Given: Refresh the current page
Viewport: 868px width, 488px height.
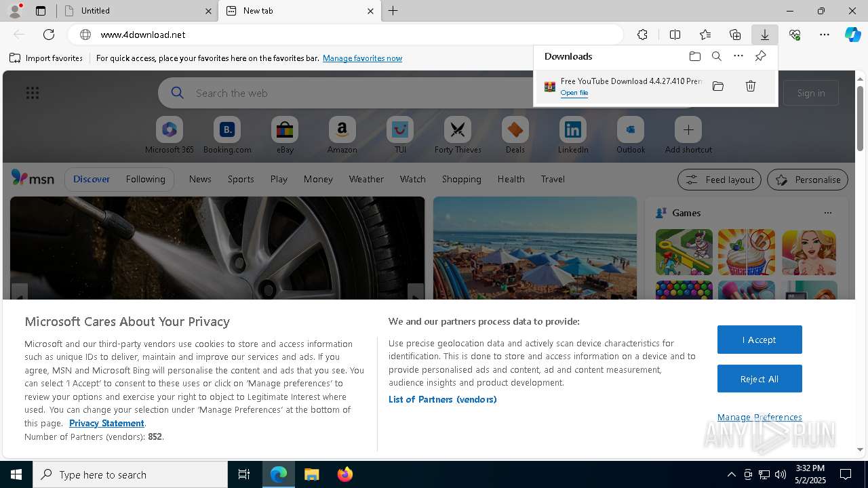Looking at the screenshot, I should [x=49, y=35].
